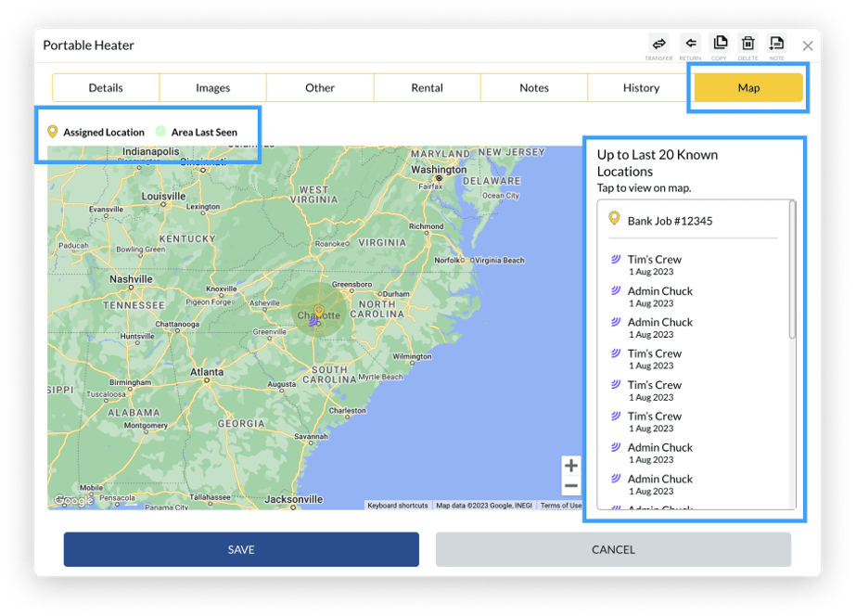The height and width of the screenshot is (616, 856).
Task: Click the Return icon
Action: click(x=690, y=43)
